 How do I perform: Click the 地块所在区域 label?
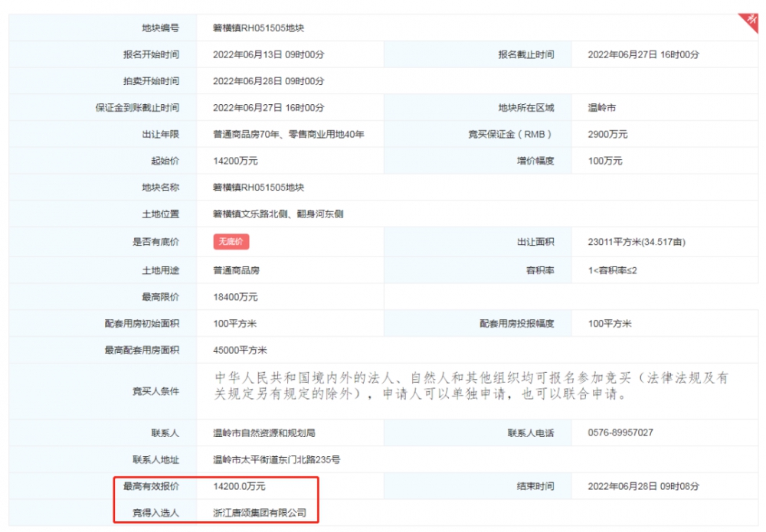click(526, 108)
